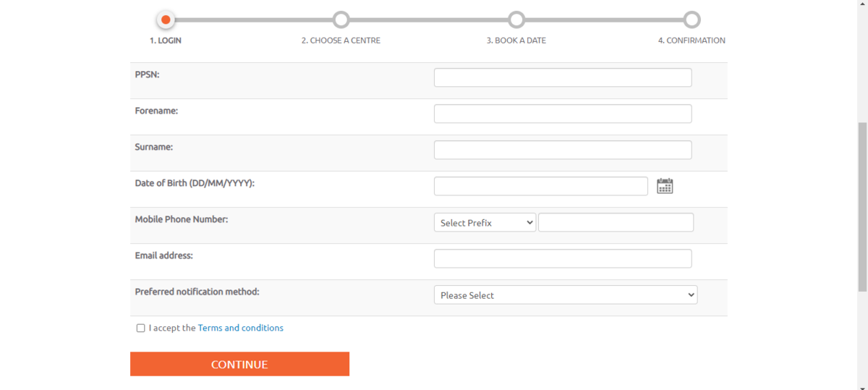Focus the Surname text field
The width and height of the screenshot is (868, 390).
click(x=563, y=150)
